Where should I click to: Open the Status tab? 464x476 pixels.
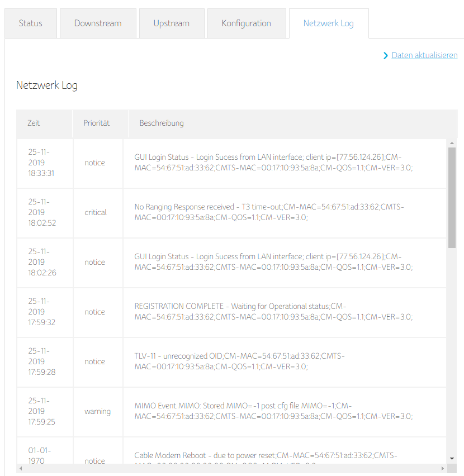pyautogui.click(x=30, y=23)
